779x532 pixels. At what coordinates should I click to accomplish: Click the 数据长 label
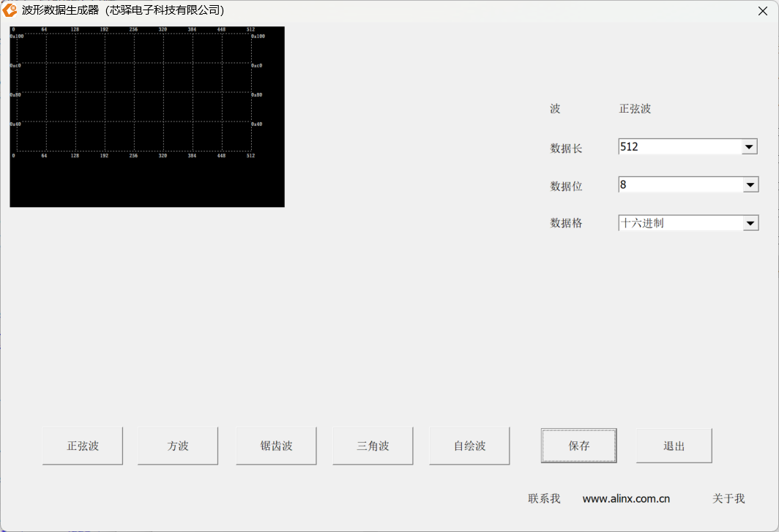coord(566,148)
